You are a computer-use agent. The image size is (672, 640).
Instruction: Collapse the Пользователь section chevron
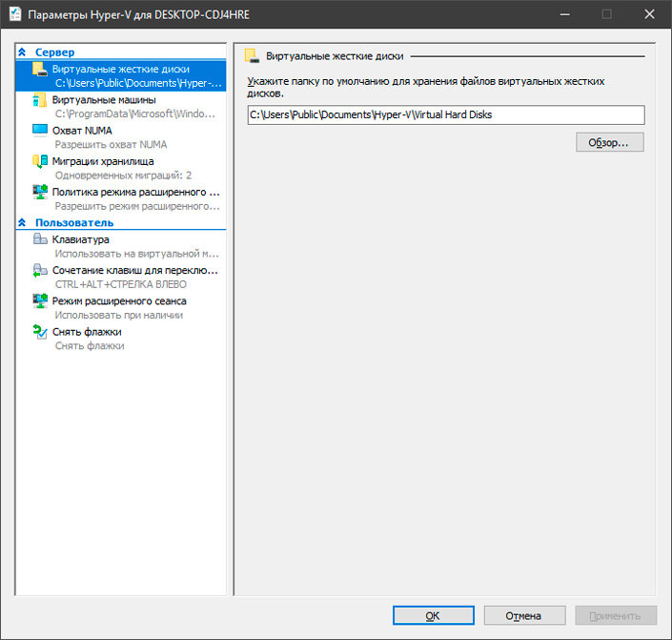coord(22,222)
